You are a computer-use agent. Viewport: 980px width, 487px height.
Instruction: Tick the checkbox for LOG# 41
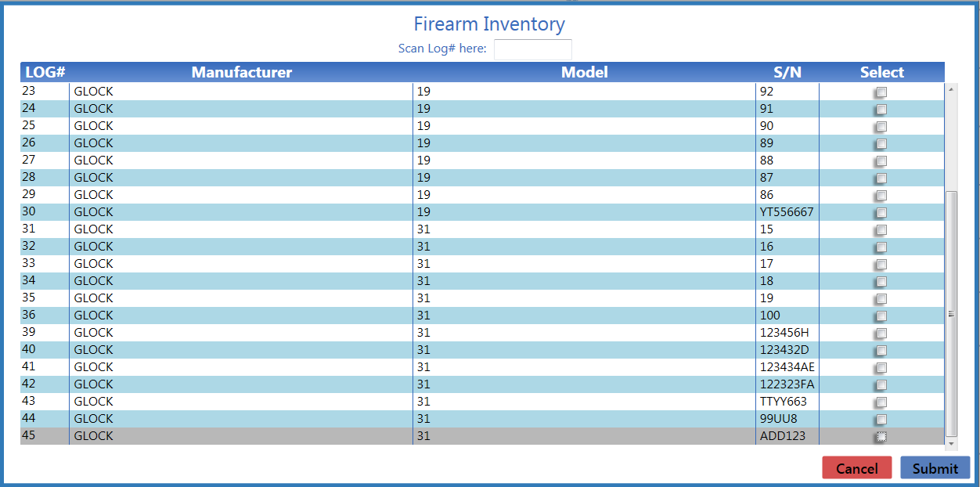(881, 368)
